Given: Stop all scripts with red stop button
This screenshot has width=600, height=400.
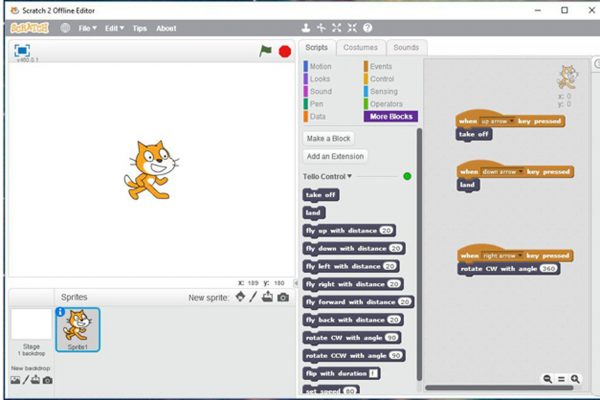Looking at the screenshot, I should (285, 51).
